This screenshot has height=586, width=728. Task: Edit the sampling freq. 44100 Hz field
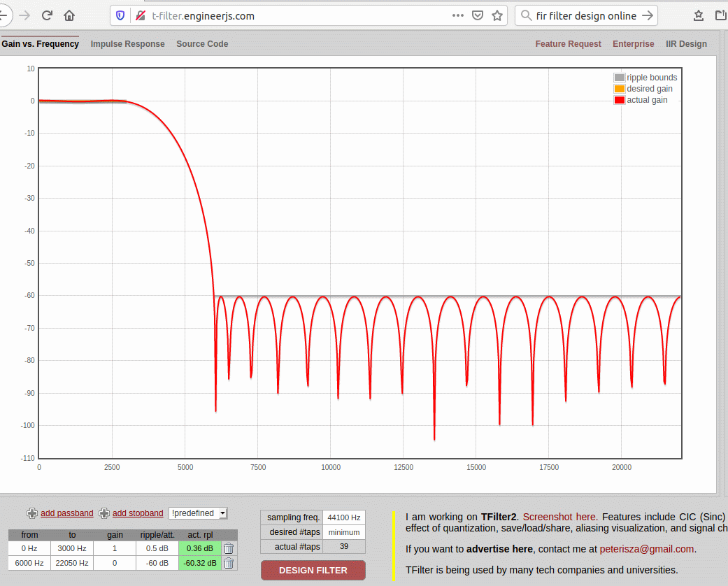click(344, 517)
